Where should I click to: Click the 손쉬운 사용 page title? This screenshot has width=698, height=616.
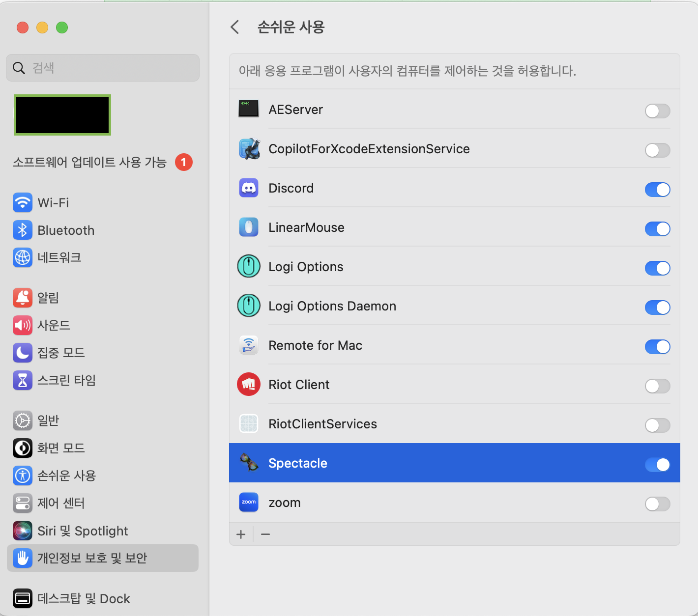point(291,27)
